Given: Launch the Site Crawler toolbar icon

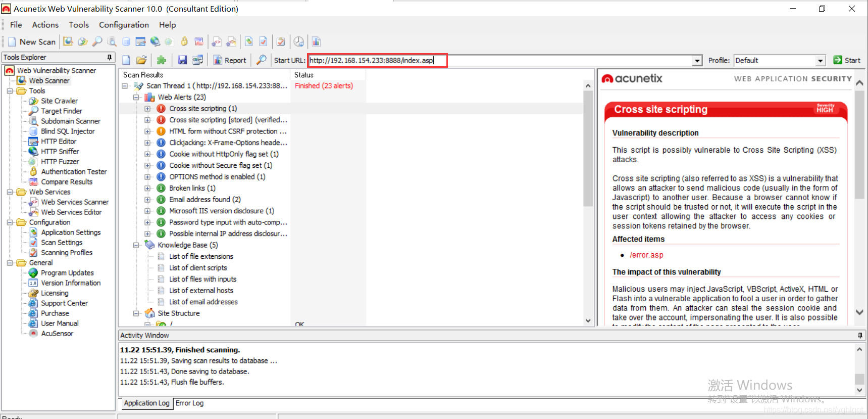Looking at the screenshot, I should tap(83, 41).
